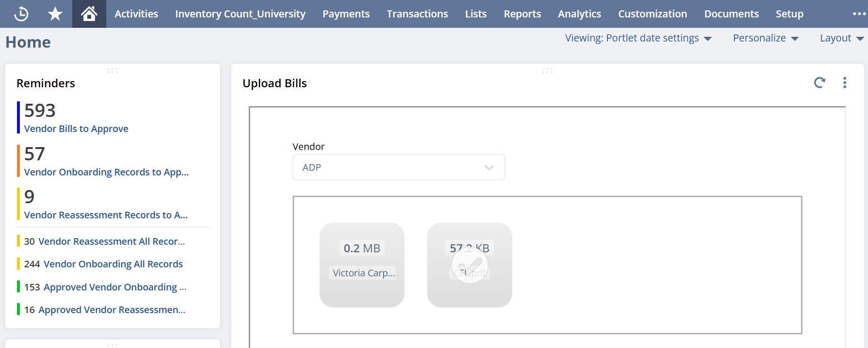Open the Reports menu

522,14
